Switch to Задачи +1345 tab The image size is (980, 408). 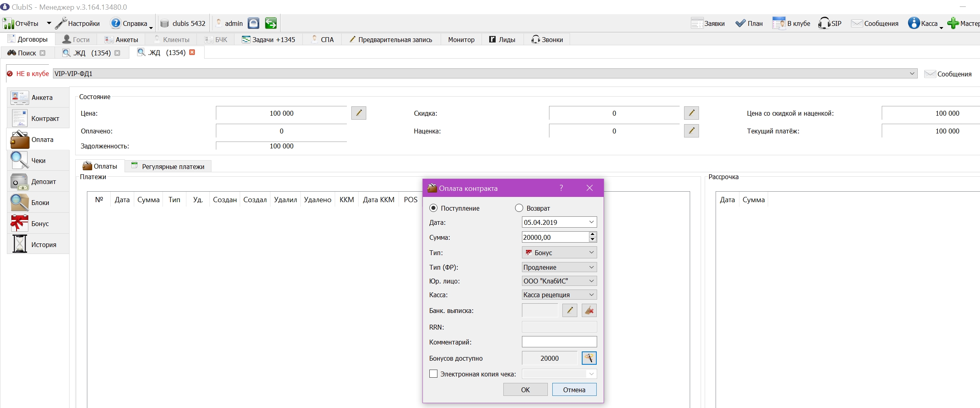click(268, 39)
